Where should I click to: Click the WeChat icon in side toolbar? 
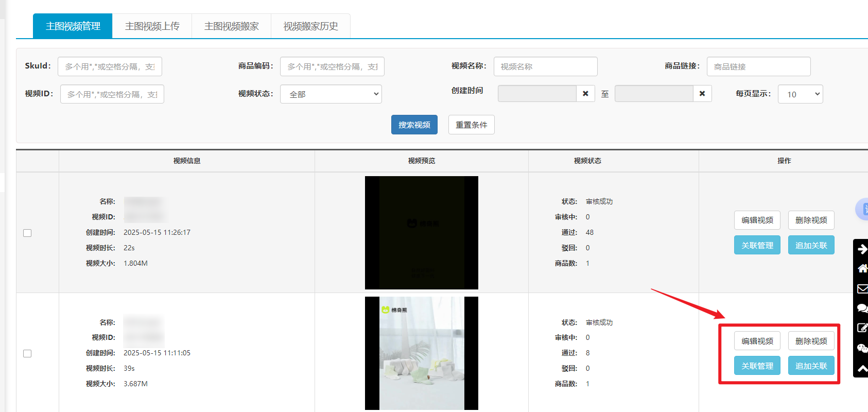pos(862,348)
